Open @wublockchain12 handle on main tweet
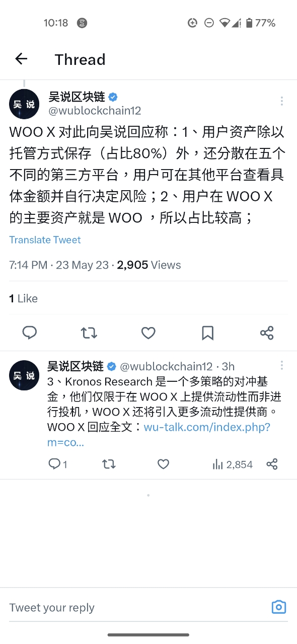The height and width of the screenshot is (644, 297). (95, 111)
